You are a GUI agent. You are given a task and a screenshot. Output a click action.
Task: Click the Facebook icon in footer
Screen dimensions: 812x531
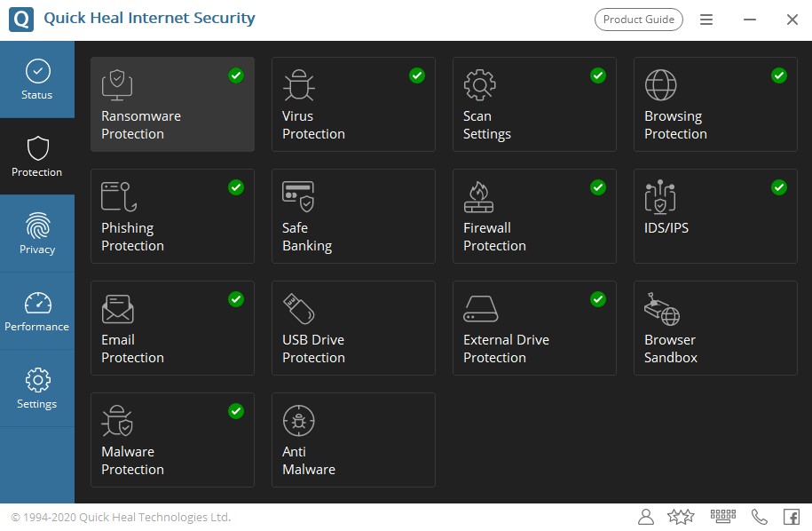791,517
